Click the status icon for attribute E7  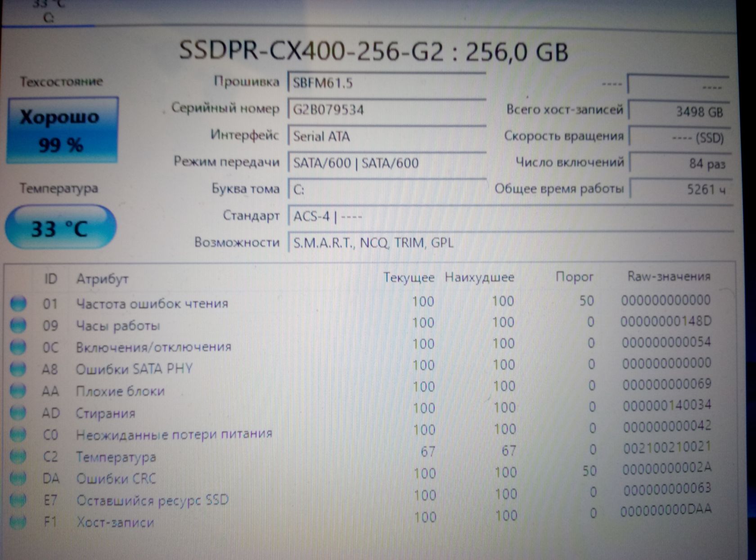click(18, 500)
